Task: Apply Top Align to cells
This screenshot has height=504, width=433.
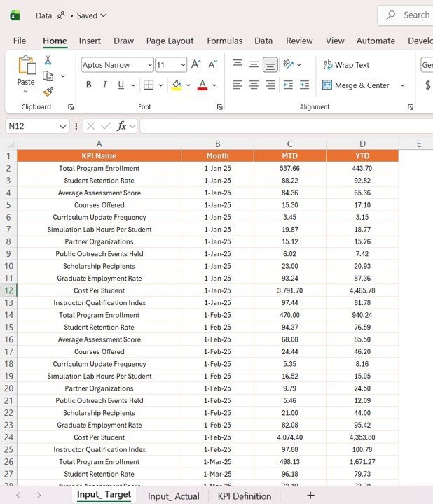Action: pos(238,64)
